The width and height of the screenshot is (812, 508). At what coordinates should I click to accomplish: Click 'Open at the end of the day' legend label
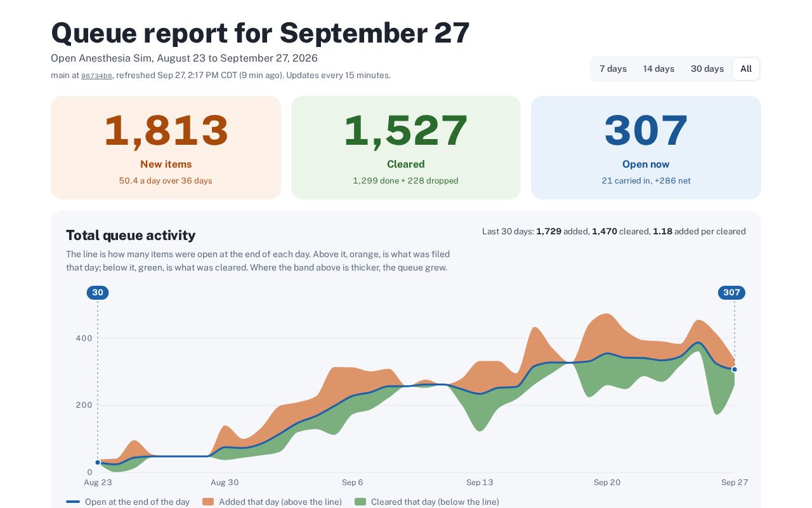(137, 502)
